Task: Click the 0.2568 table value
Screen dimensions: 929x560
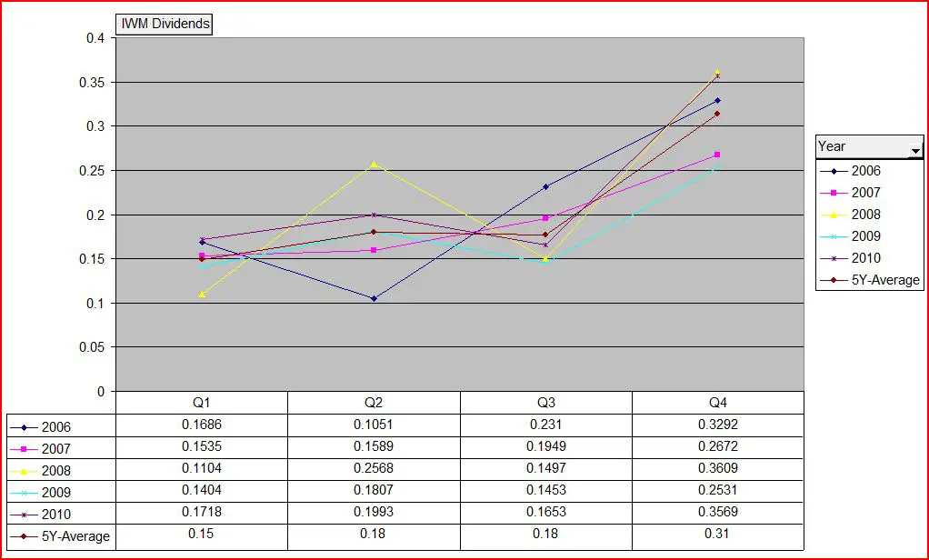Action: [374, 468]
